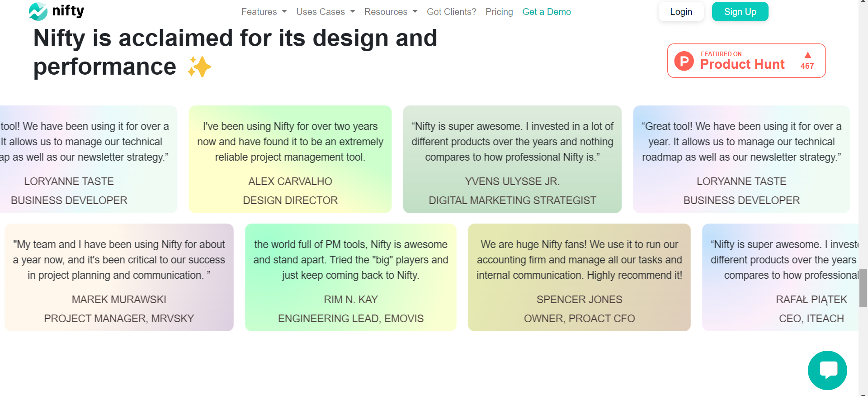Follow the Get a Demo link

(x=547, y=12)
